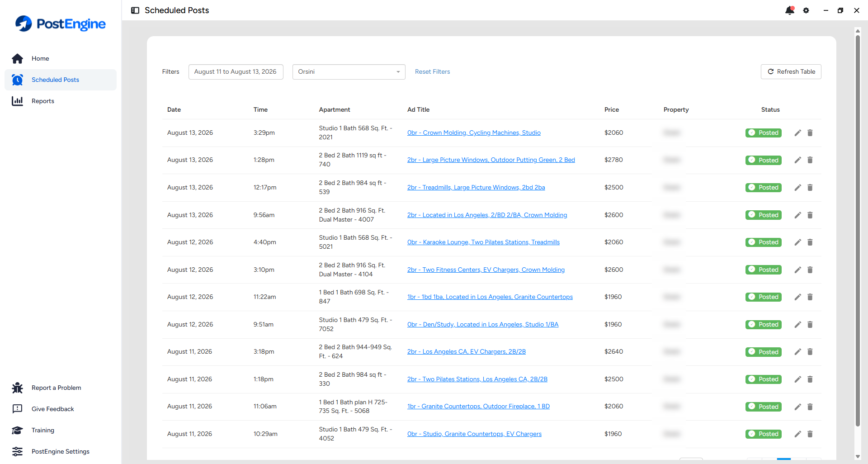Edit the 3:10pm August 12 post
Viewport: 868px width, 464px height.
[x=798, y=270]
